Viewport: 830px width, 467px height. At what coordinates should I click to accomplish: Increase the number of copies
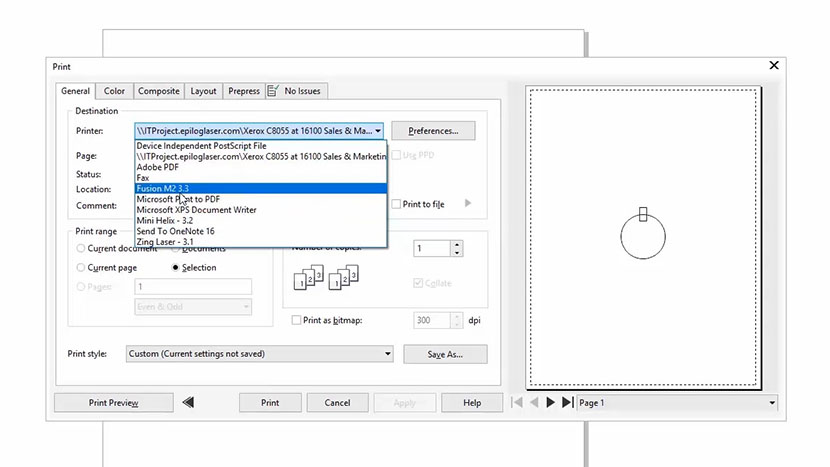tap(457, 244)
